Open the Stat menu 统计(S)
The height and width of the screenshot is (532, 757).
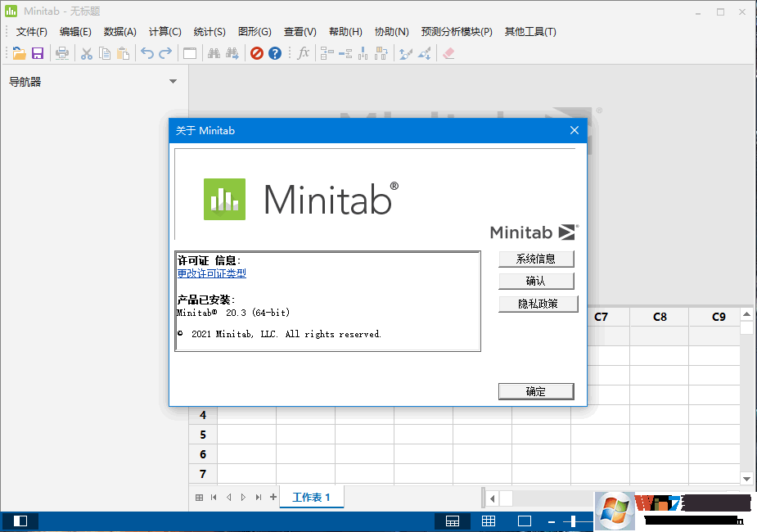coord(210,32)
